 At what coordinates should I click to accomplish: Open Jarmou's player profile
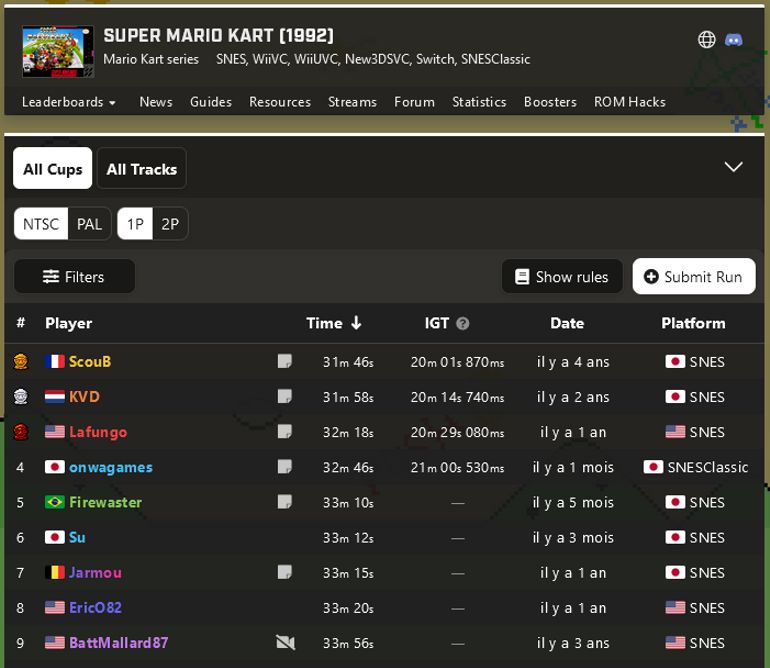point(95,572)
